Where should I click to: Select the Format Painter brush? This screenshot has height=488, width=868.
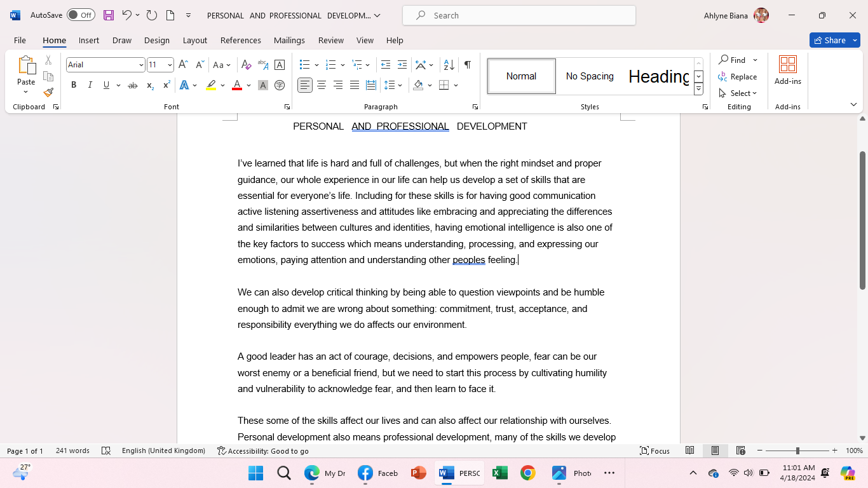48,92
